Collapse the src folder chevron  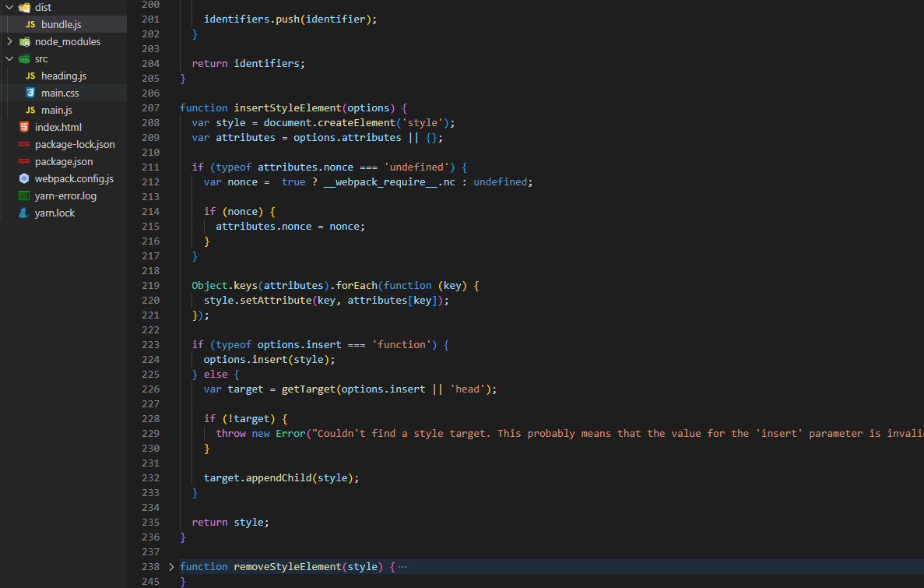pyautogui.click(x=9, y=59)
